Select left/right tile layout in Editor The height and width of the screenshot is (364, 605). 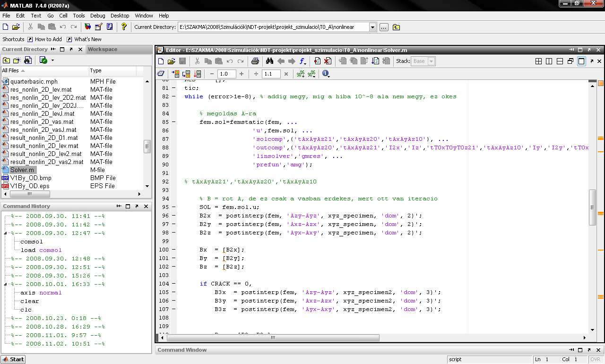coord(549,61)
